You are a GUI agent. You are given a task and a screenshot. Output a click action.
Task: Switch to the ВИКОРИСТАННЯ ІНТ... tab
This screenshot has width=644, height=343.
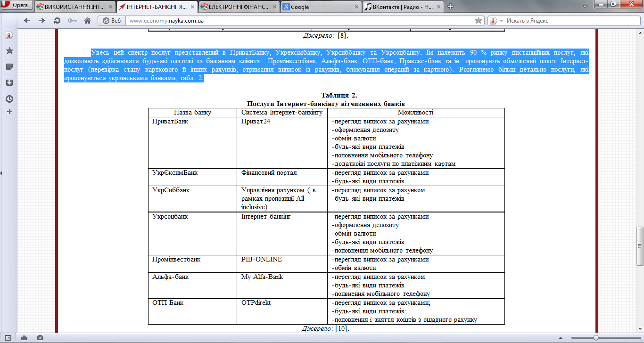[x=74, y=7]
